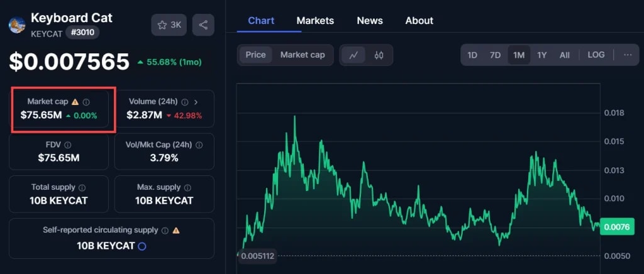Click the share icon button

point(203,25)
